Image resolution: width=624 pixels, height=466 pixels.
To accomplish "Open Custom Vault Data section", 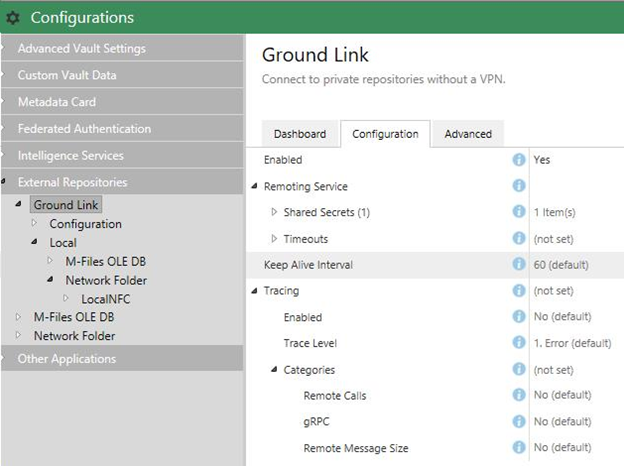I will 122,75.
